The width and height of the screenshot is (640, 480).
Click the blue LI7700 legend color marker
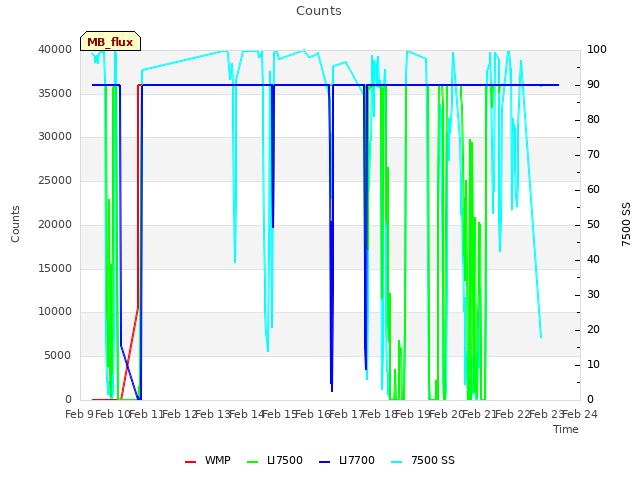point(324,462)
